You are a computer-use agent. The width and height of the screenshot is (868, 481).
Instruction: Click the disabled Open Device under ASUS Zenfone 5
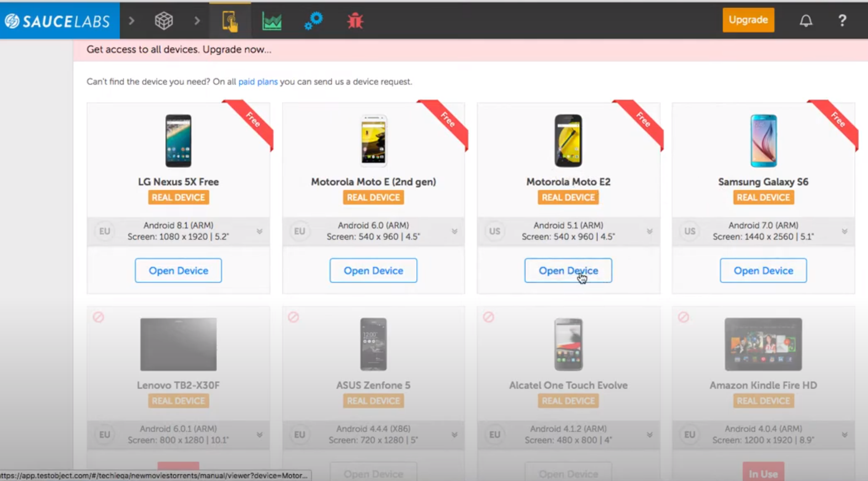373,472
